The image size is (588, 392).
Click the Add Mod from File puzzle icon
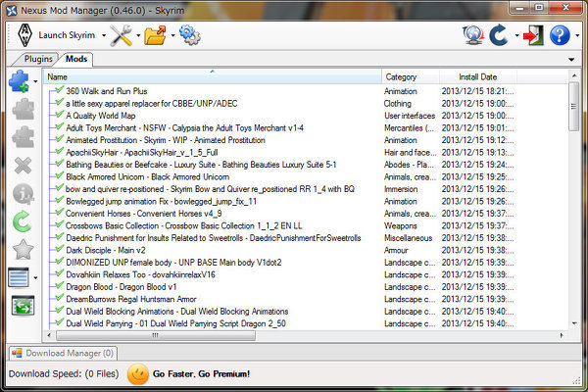pyautogui.click(x=19, y=82)
